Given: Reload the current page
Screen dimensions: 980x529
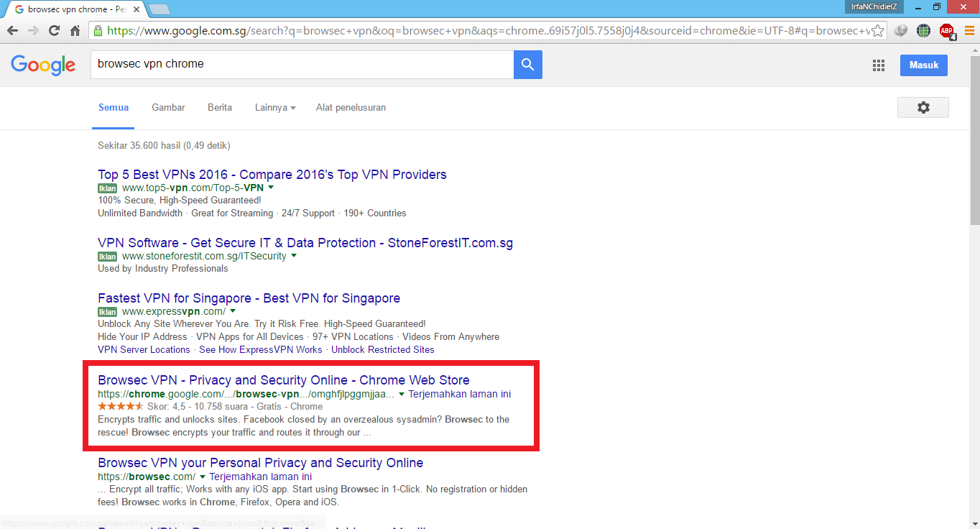Looking at the screenshot, I should [x=54, y=31].
